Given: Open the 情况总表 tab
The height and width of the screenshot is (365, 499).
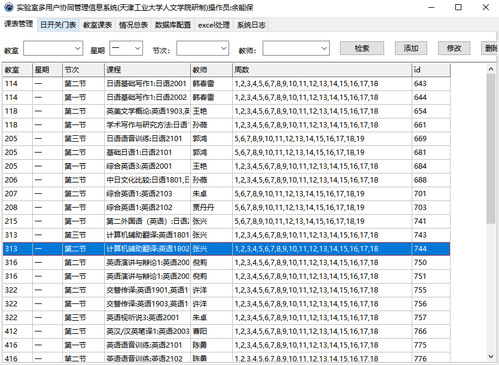Looking at the screenshot, I should [x=133, y=25].
